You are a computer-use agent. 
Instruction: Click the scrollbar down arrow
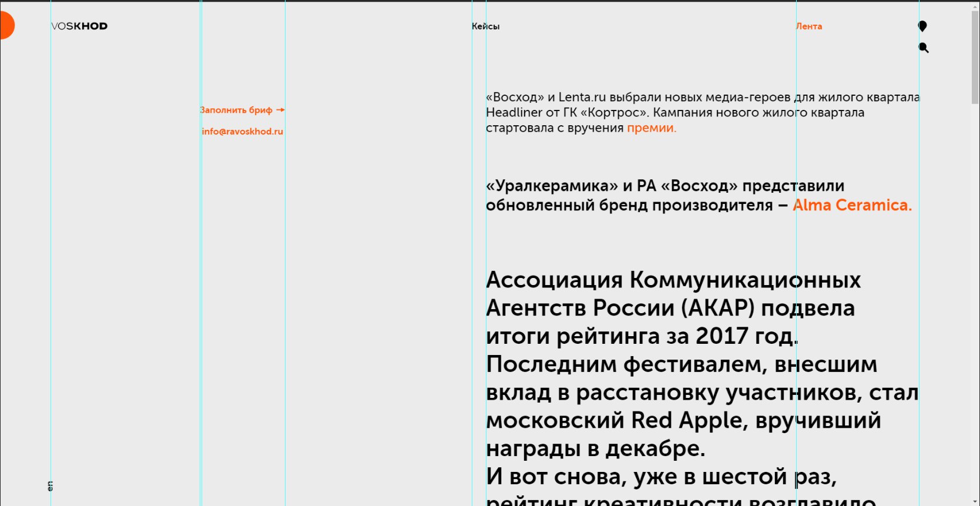click(x=975, y=501)
